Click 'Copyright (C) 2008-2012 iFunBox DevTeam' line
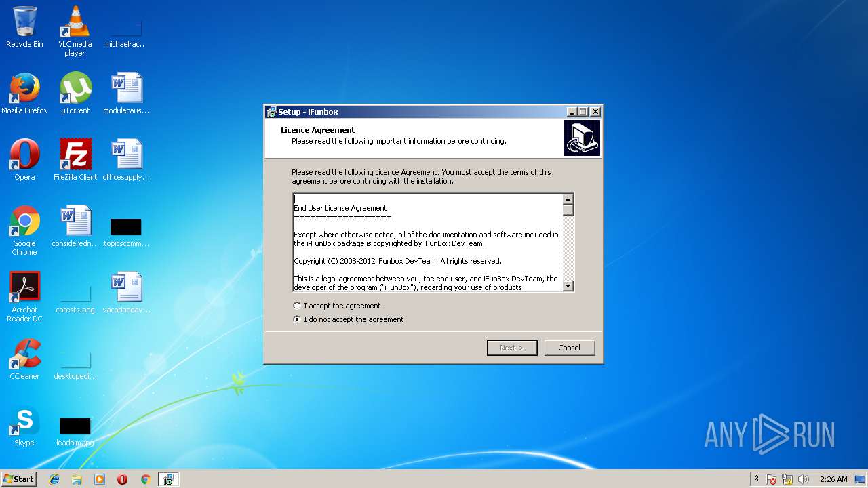Screen dimensions: 868x488 (397, 261)
